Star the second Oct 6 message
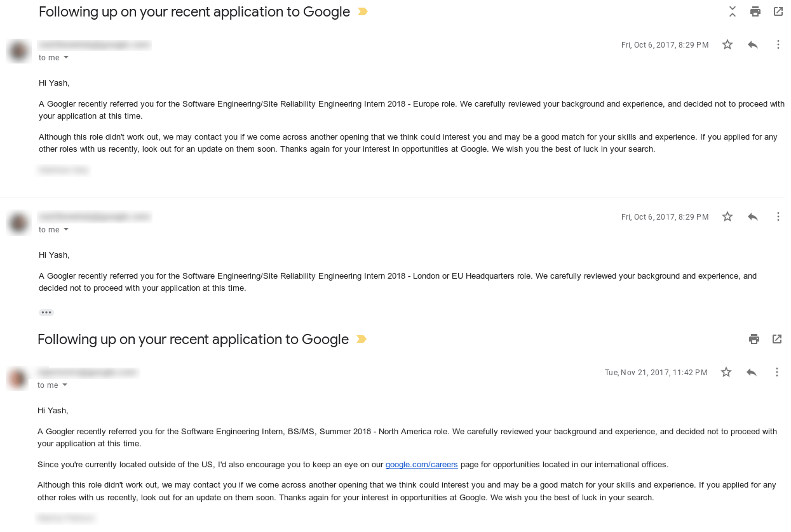This screenshot has height=532, width=791. click(x=727, y=216)
